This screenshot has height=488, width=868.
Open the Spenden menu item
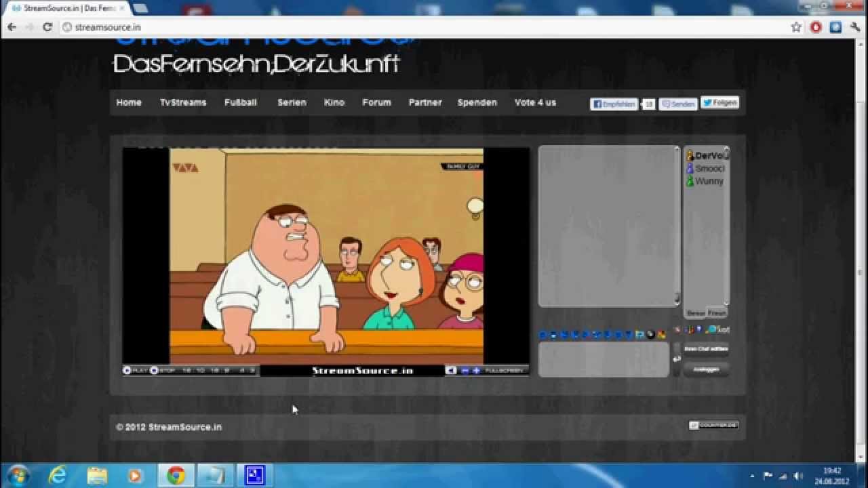(477, 102)
